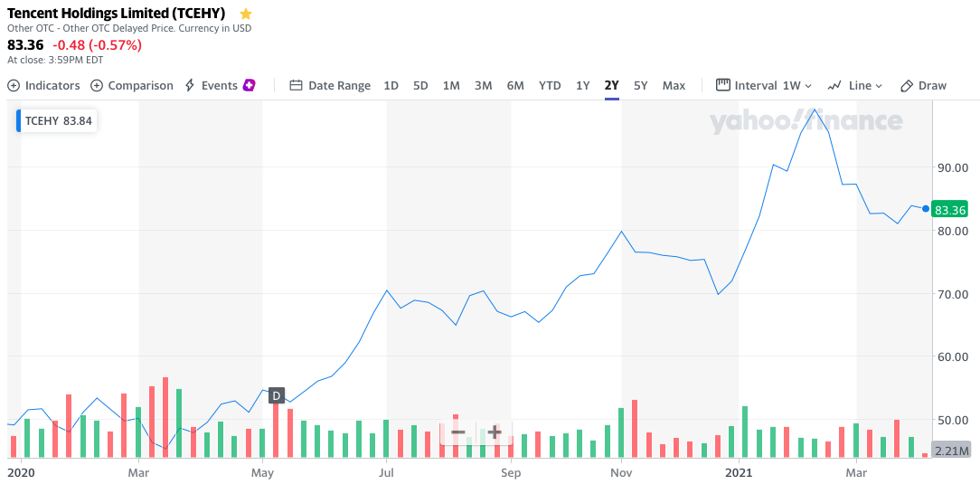Open the Line chart type dropdown
The height and width of the screenshot is (494, 980).
(854, 86)
